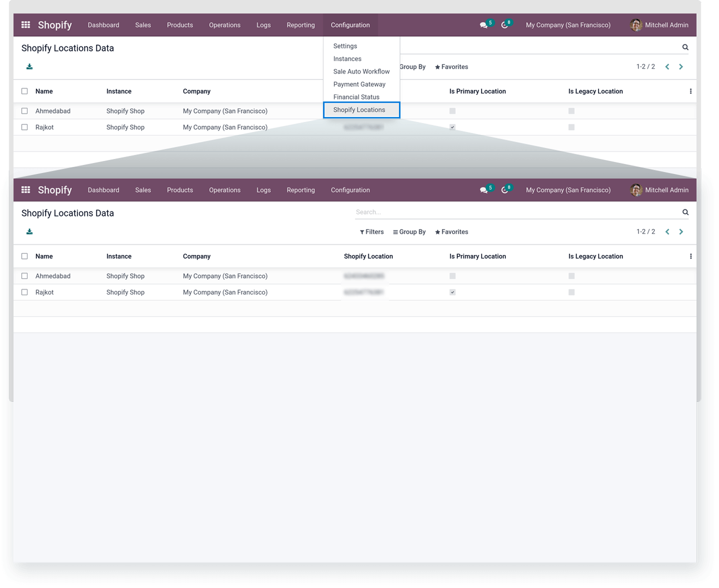The image size is (719, 588).
Task: Click pager counter 1-2 / 2, lower screenshot
Action: (646, 232)
